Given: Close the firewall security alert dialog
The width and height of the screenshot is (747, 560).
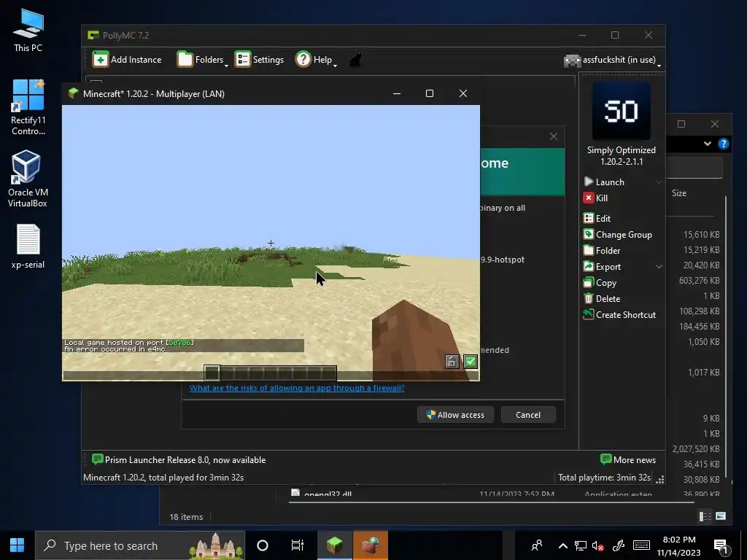Looking at the screenshot, I should click(554, 136).
